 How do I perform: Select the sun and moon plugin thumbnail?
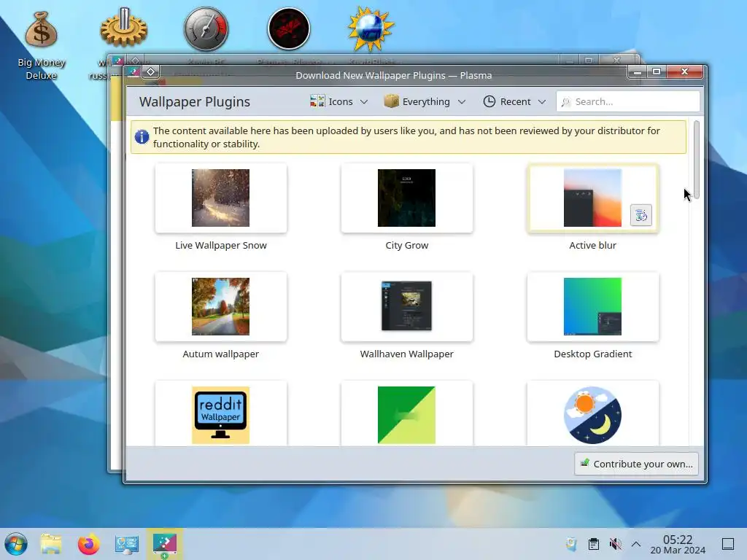coord(592,413)
